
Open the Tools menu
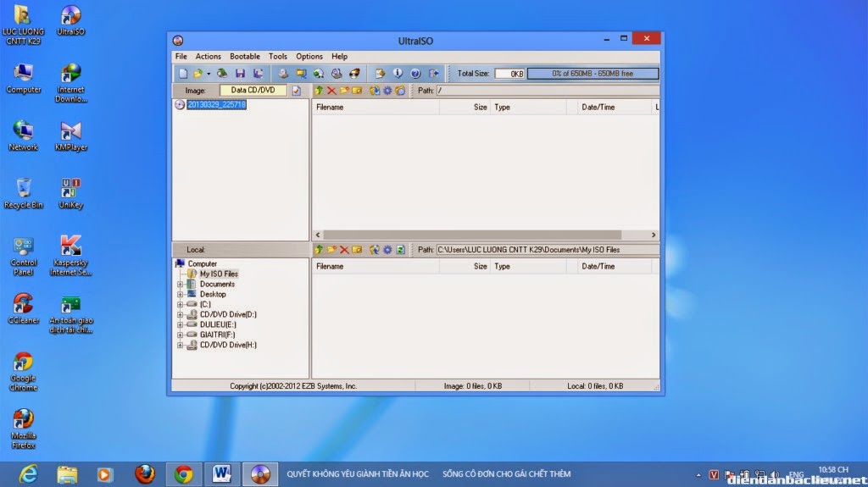point(278,57)
